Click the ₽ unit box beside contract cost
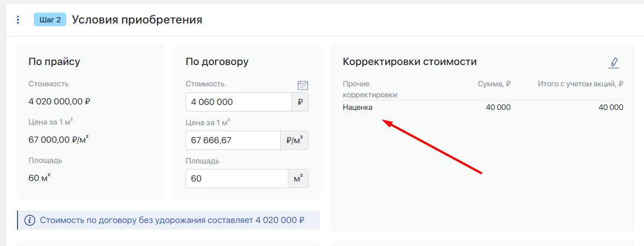Viewport: 644px width, 246px height. (x=300, y=102)
